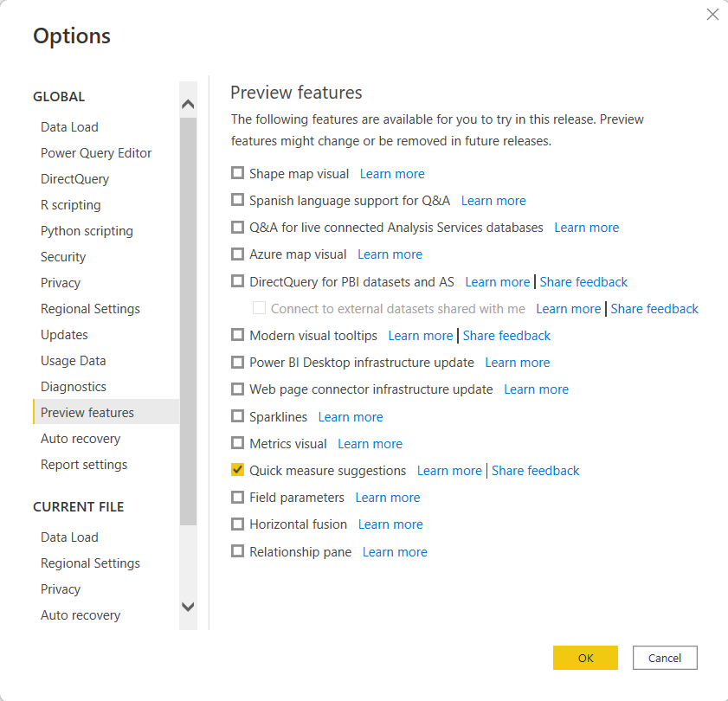Image resolution: width=728 pixels, height=701 pixels.
Task: Open Share feedback for Quick measure suggestions
Action: 535,471
